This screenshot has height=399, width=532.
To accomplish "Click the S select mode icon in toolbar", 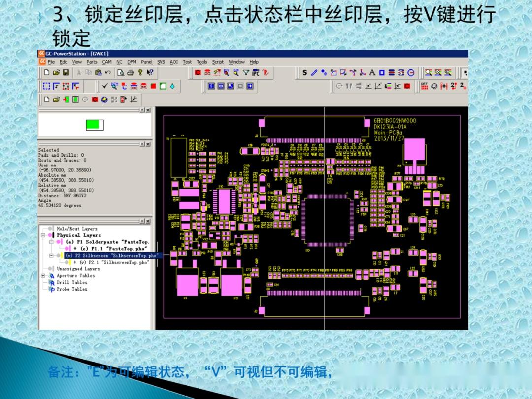I will (x=304, y=73).
